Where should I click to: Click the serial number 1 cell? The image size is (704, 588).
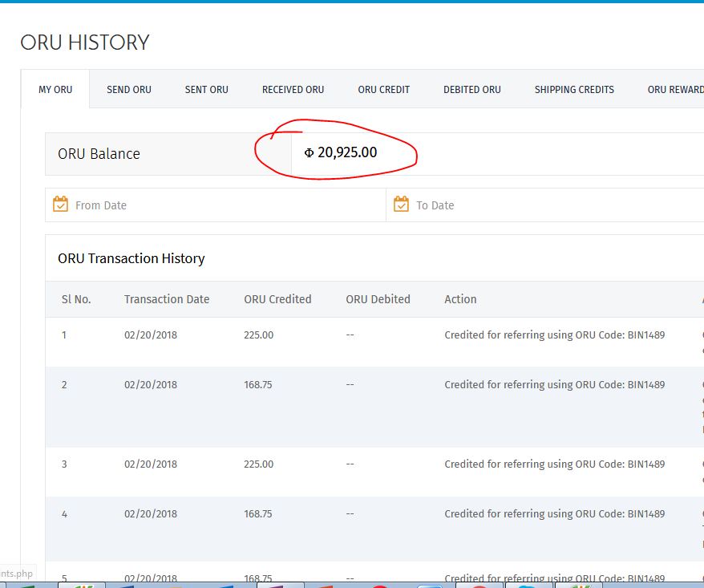[x=64, y=335]
